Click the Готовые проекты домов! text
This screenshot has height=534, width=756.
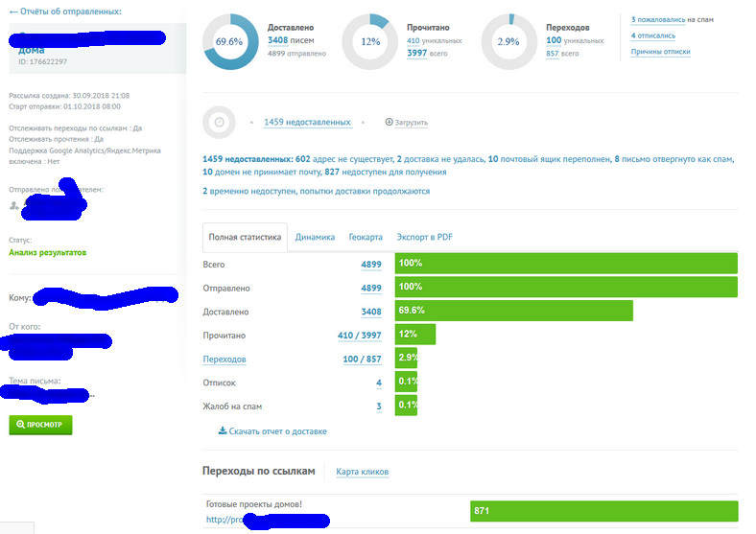(254, 504)
